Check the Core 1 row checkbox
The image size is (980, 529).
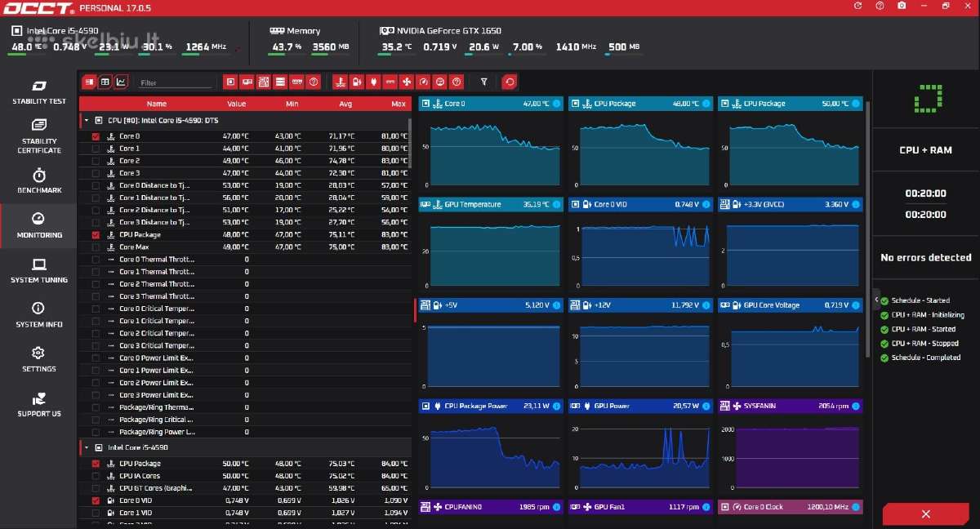pyautogui.click(x=96, y=149)
